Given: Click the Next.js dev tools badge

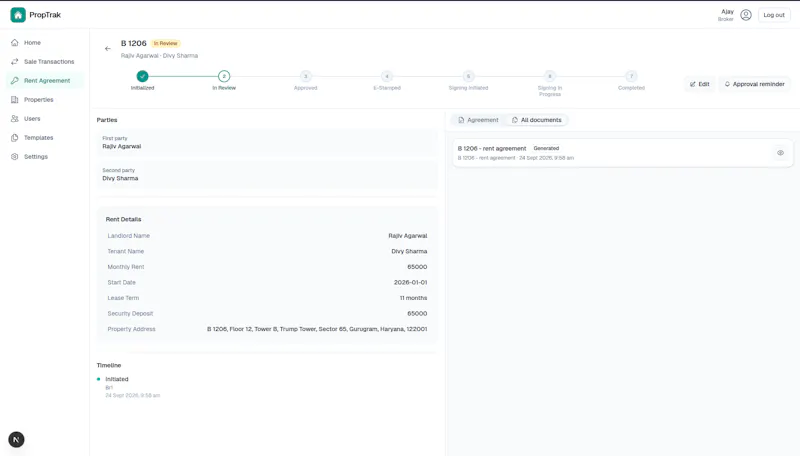Looking at the screenshot, I should pyautogui.click(x=16, y=440).
